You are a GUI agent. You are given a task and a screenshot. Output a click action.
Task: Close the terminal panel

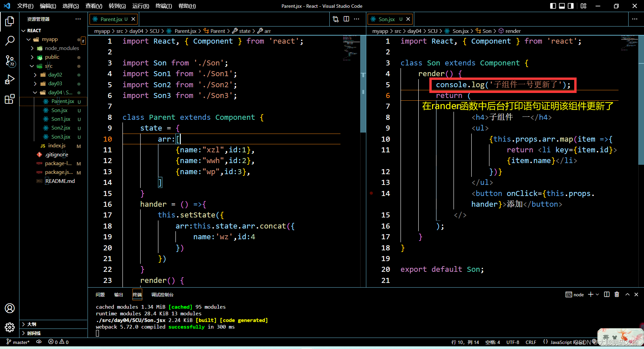[636, 294]
